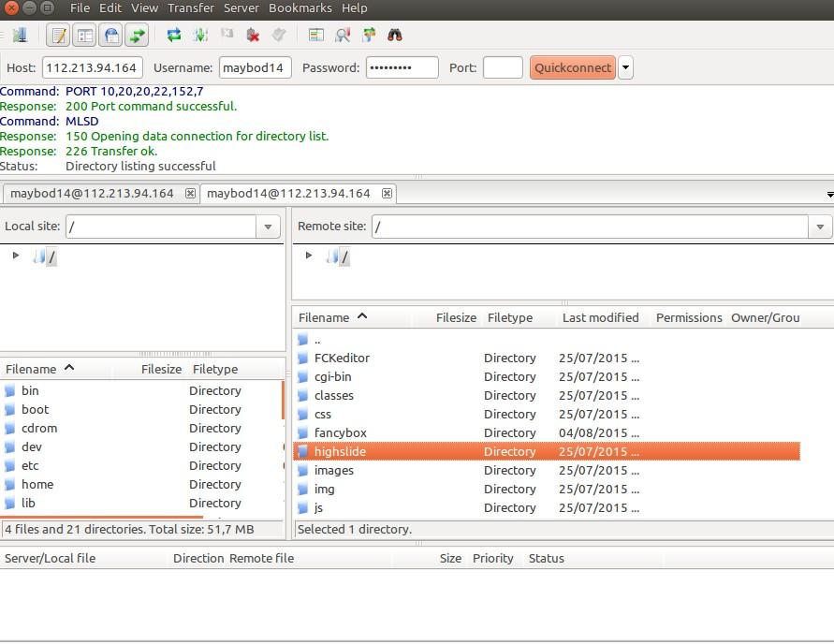Open the Quickconnect history dropdown arrow
Viewport: 834px width, 644px height.
coord(625,67)
